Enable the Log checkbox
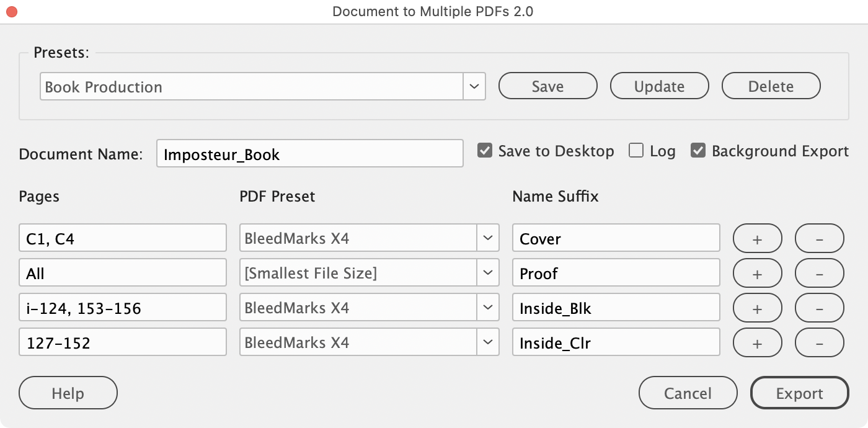The width and height of the screenshot is (868, 428). click(636, 151)
